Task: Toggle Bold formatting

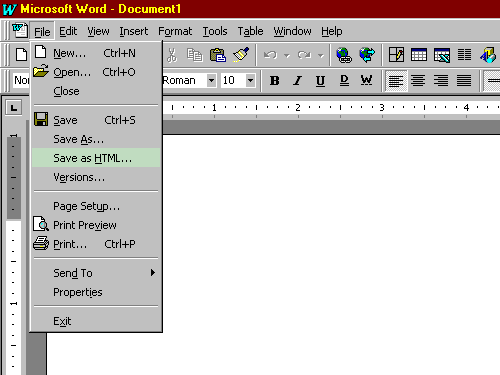Action: (274, 80)
